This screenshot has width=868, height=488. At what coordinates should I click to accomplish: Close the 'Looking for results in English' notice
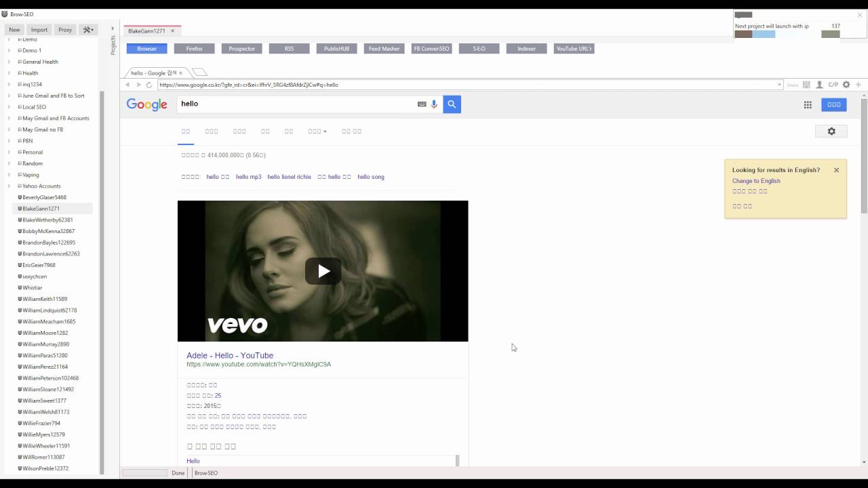tap(836, 170)
